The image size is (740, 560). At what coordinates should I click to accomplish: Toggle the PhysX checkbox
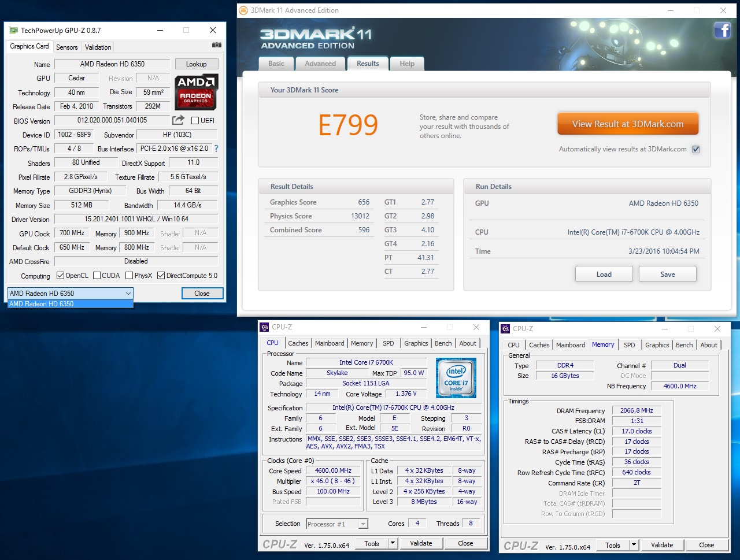[x=129, y=276]
